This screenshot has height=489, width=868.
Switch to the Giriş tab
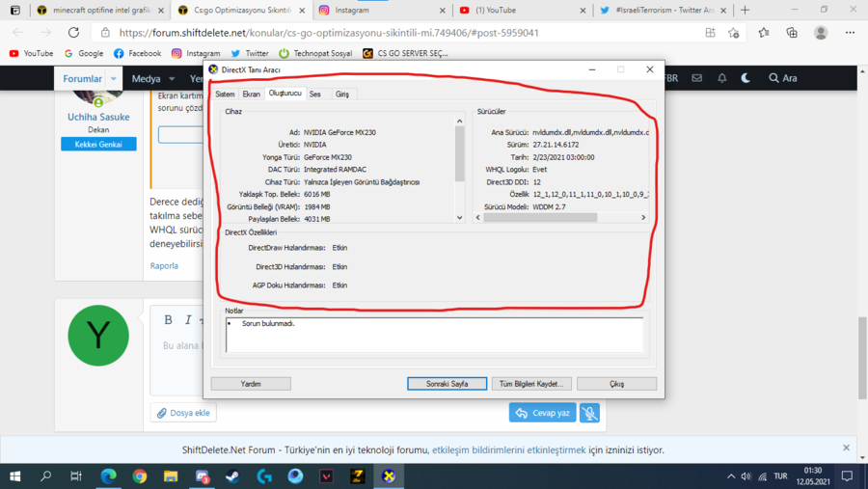point(342,95)
